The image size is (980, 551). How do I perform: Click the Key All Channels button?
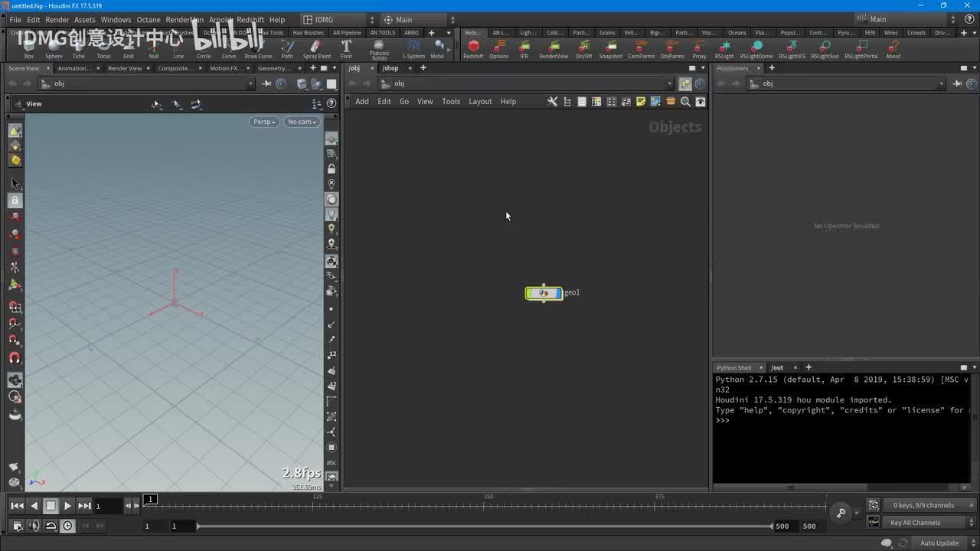pyautogui.click(x=915, y=523)
